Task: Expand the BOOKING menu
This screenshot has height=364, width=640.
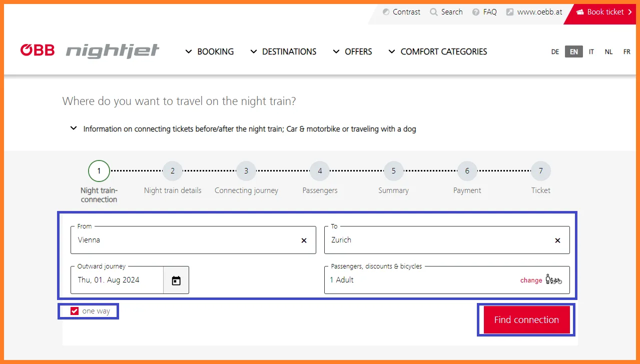Action: 210,51
